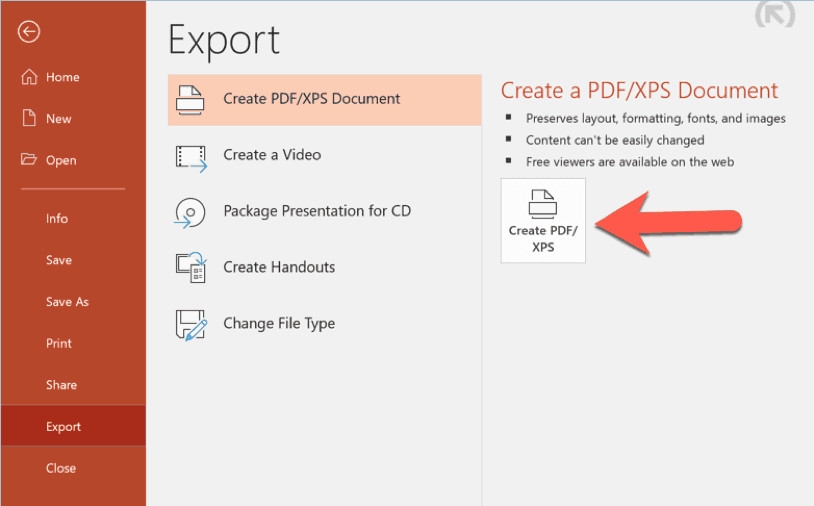Click the Create PDF/XPS button

point(543,221)
